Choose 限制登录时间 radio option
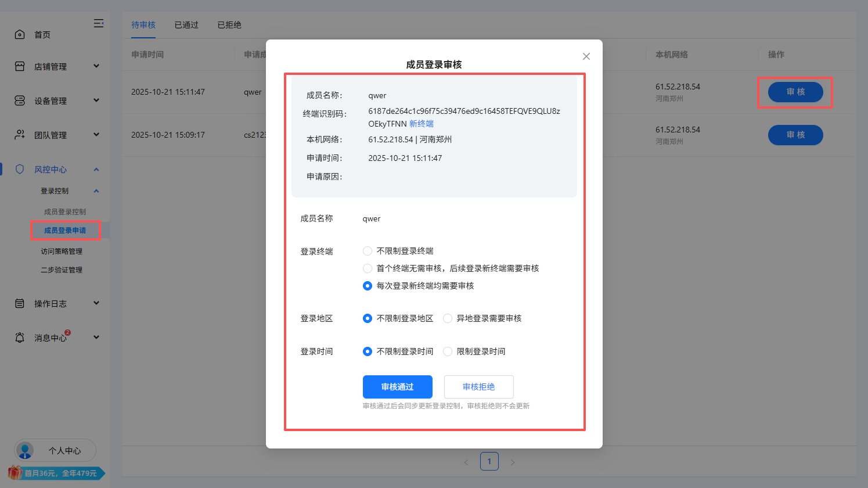The image size is (868, 488). [x=448, y=351]
